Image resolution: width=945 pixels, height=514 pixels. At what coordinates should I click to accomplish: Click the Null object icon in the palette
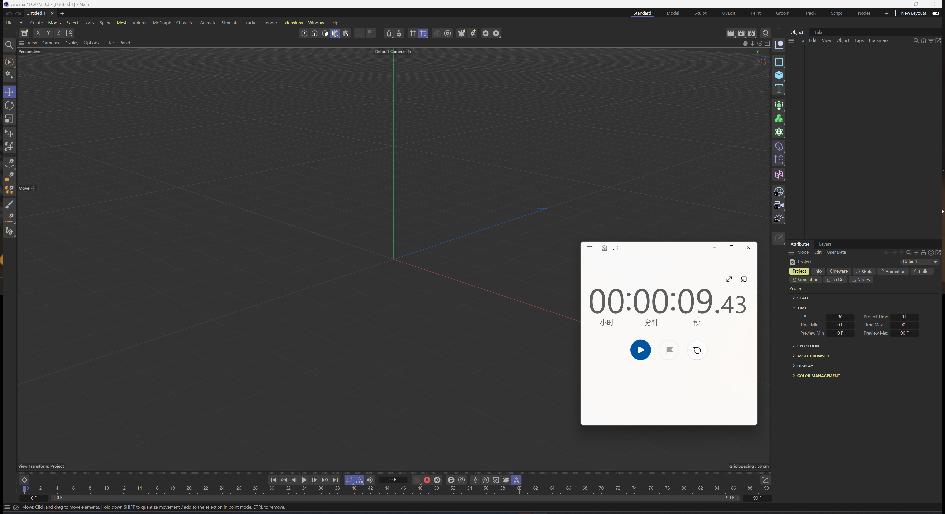click(x=779, y=62)
